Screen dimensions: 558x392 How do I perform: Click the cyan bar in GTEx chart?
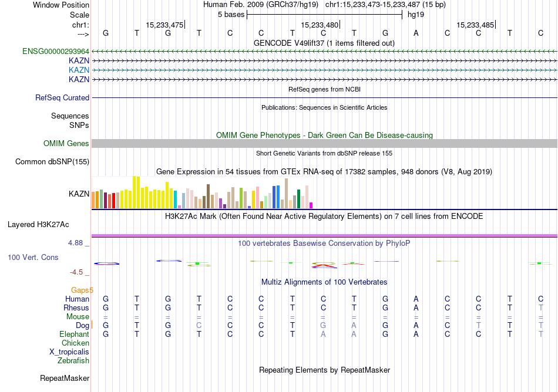(x=176, y=200)
